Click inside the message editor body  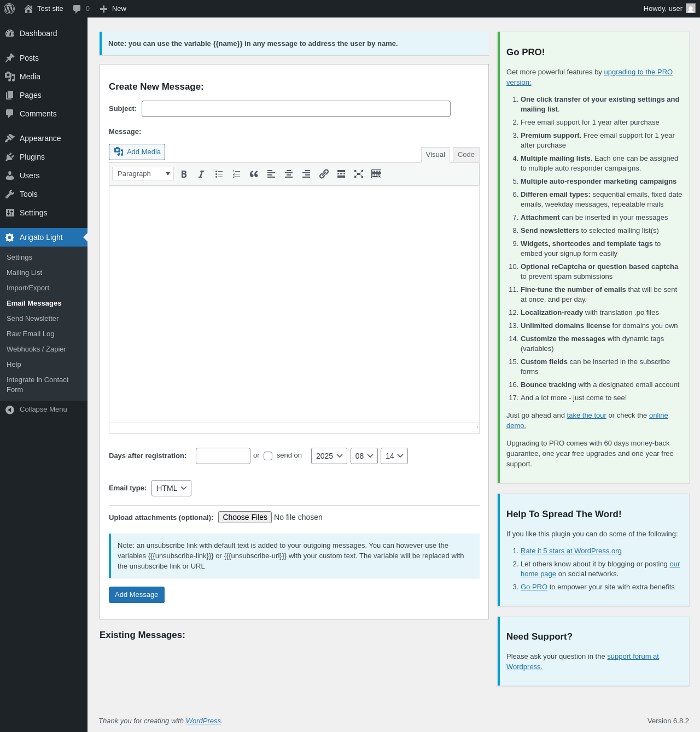tap(294, 304)
